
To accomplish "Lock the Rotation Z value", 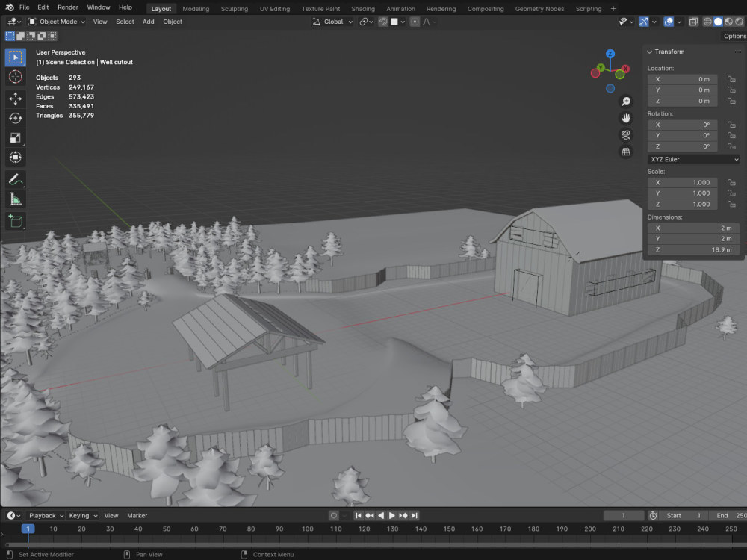I will (731, 146).
